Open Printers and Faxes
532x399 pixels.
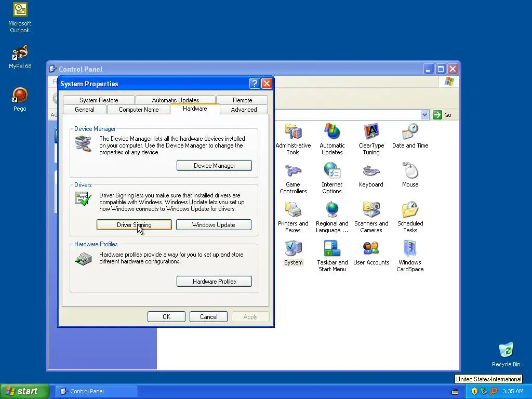click(293, 217)
